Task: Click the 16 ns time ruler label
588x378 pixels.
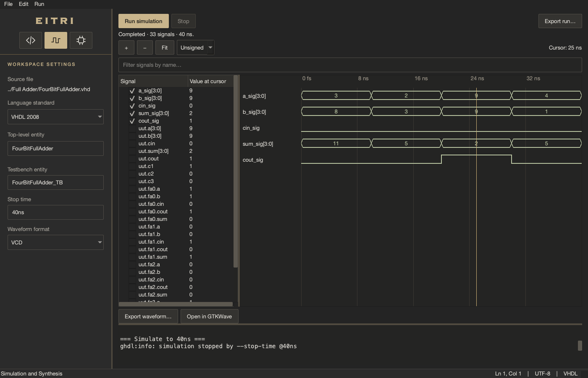Action: (421, 79)
